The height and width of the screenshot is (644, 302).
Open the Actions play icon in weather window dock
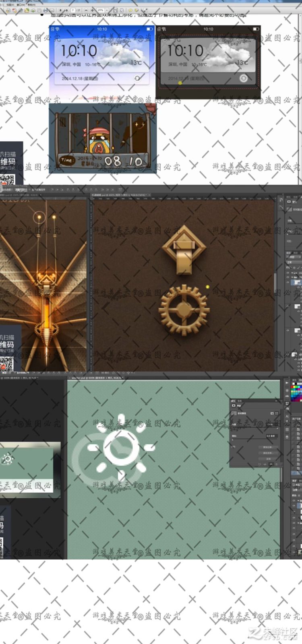coord(287,383)
